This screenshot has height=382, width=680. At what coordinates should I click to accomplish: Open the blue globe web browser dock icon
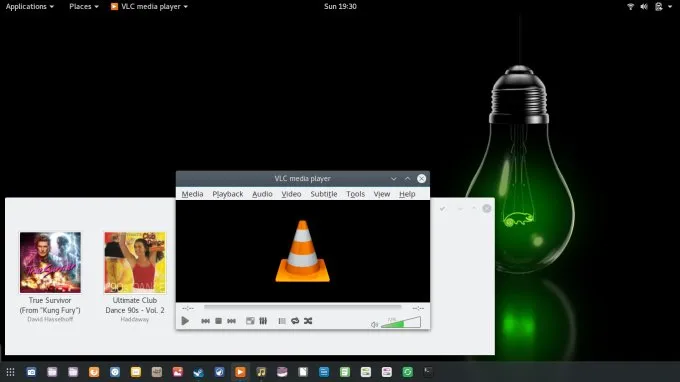click(x=219, y=372)
